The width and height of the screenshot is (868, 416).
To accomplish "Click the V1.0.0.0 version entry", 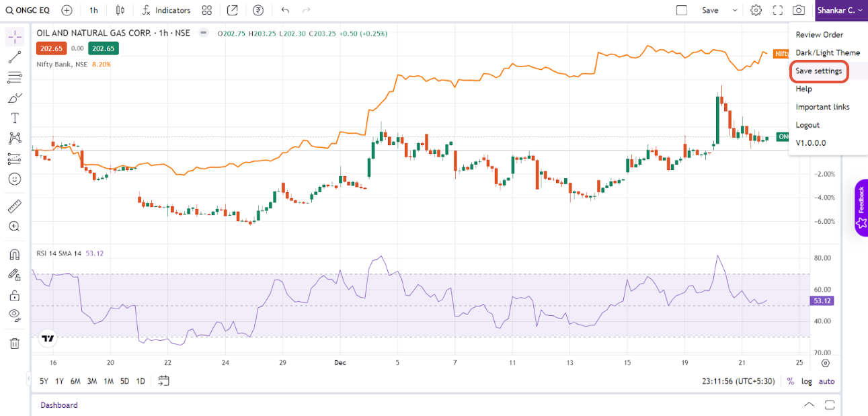I will coord(811,143).
